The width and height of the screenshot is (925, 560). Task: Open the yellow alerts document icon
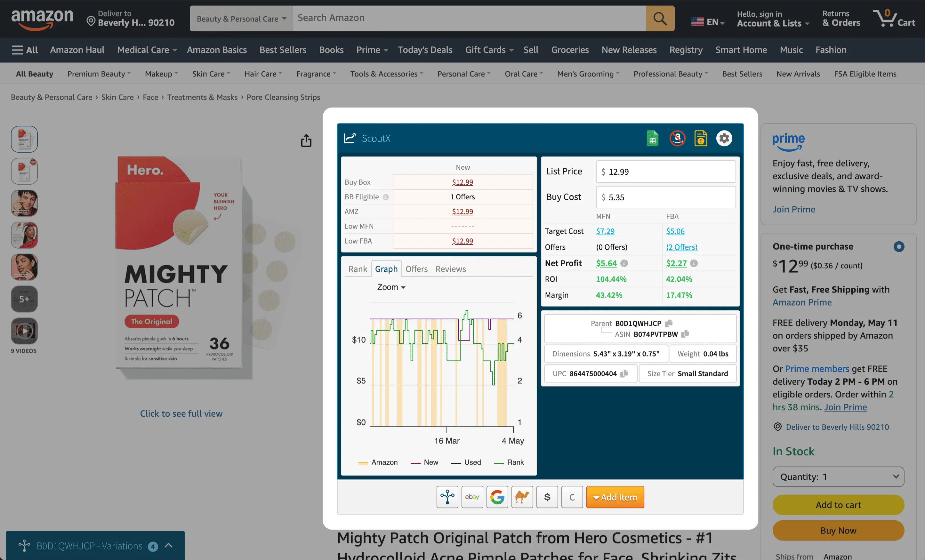[701, 139]
